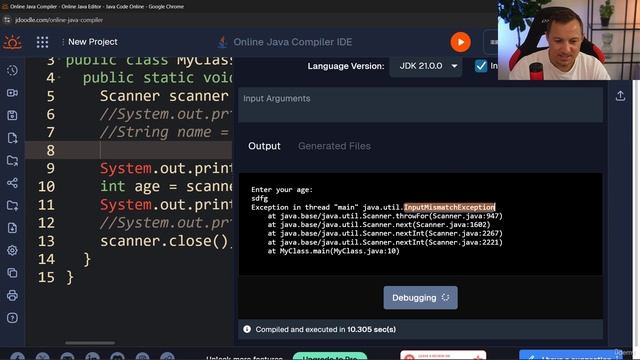The width and height of the screenshot is (640, 360).
Task: Open the apps grid menu
Action: [42, 42]
